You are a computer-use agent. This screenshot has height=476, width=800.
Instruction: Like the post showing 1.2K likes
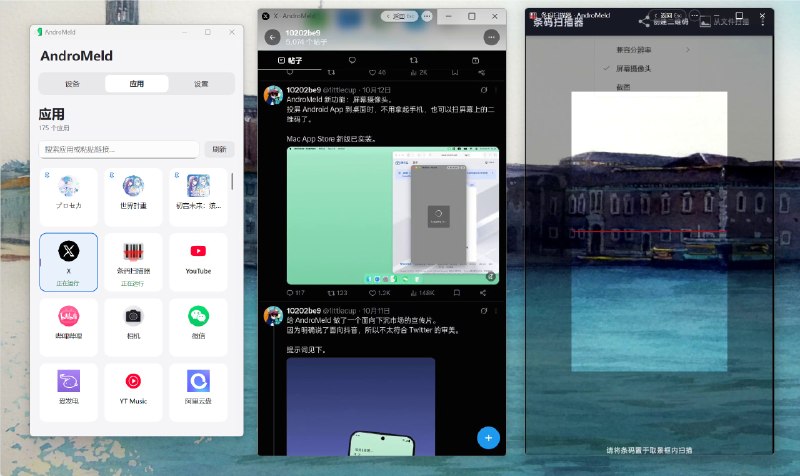click(x=379, y=293)
